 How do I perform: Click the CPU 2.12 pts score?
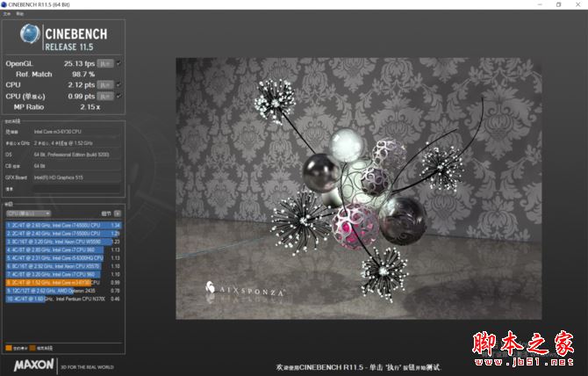[x=82, y=85]
